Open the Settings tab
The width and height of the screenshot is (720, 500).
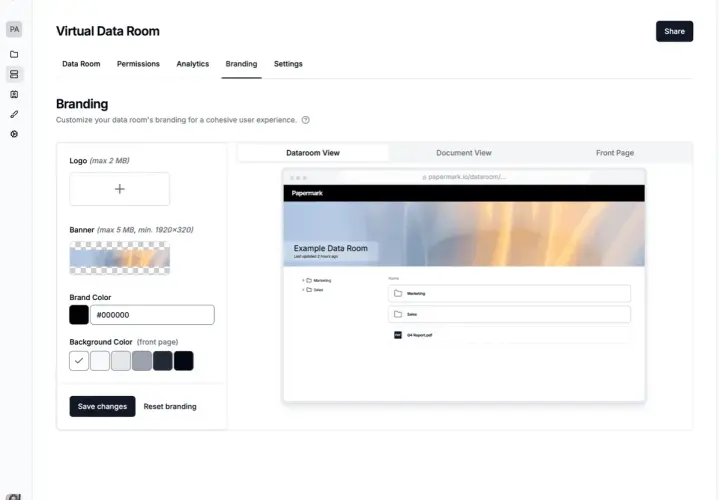[x=288, y=64]
